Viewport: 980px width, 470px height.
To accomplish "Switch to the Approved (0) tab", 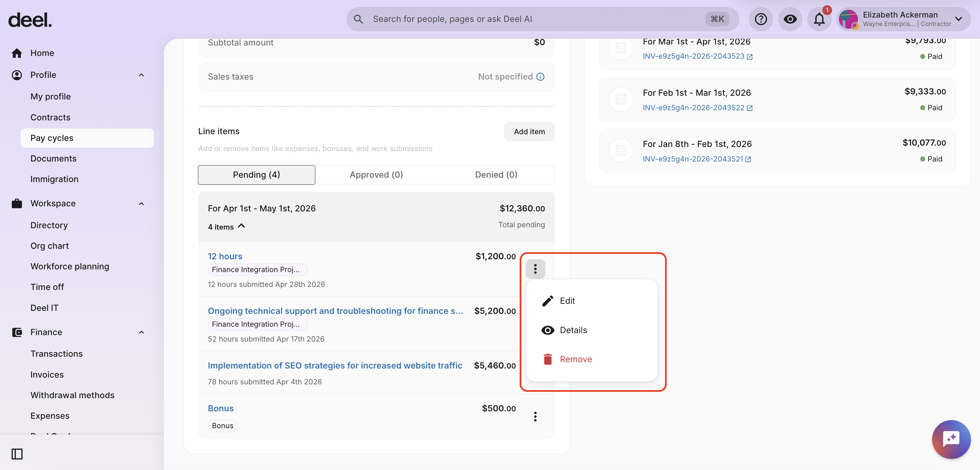I will tap(376, 175).
